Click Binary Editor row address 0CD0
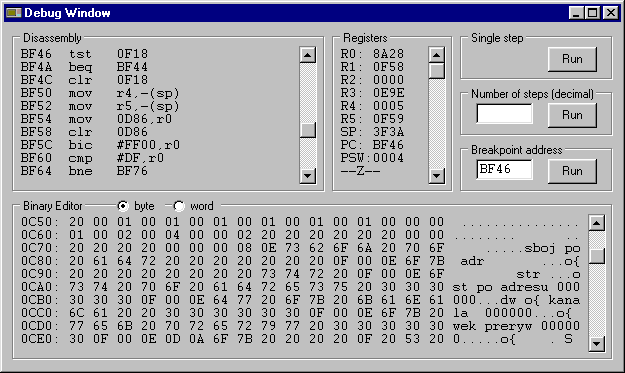Image resolution: width=625 pixels, height=373 pixels. click(x=40, y=326)
